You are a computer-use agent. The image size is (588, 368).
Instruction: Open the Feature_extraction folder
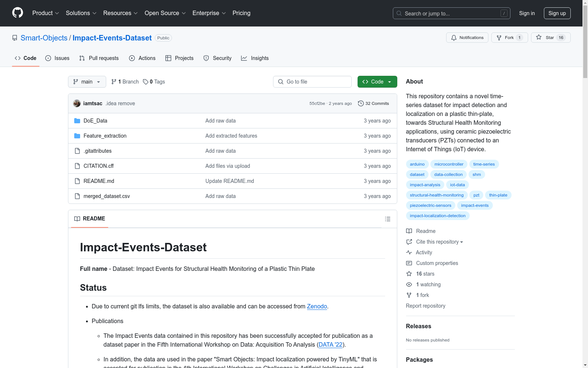point(105,136)
